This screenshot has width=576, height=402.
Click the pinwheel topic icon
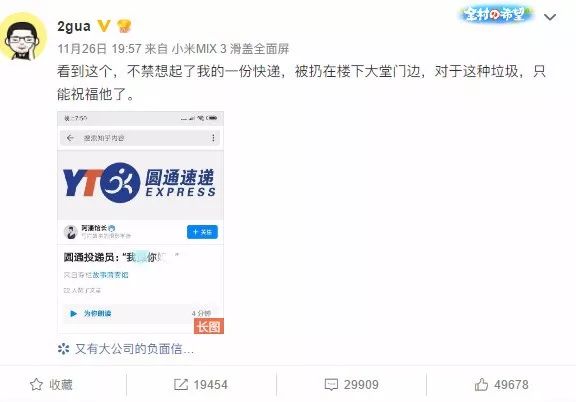coord(64,349)
